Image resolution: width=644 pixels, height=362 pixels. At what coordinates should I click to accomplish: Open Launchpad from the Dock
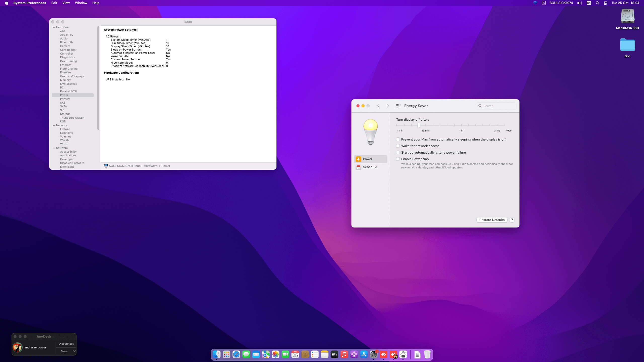point(226,354)
